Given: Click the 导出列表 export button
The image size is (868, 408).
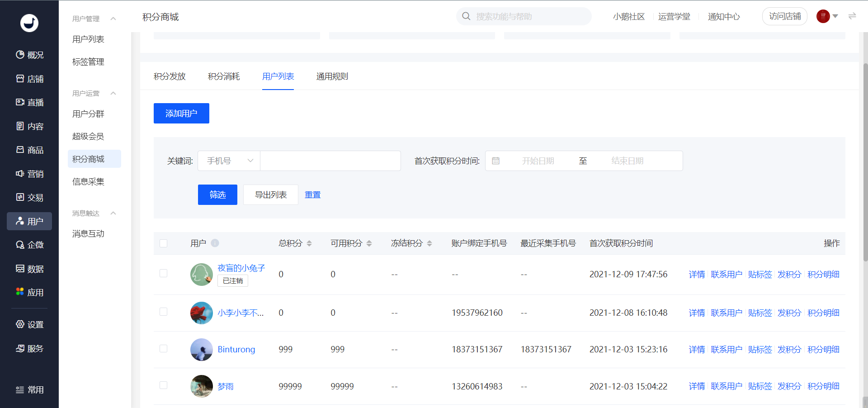Looking at the screenshot, I should (x=271, y=195).
